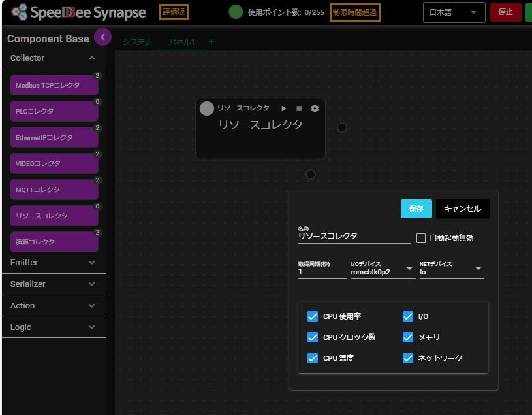Start the リソースコレクタ node with the play icon
Screen dimensions: 532x415
pyautogui.click(x=283, y=108)
